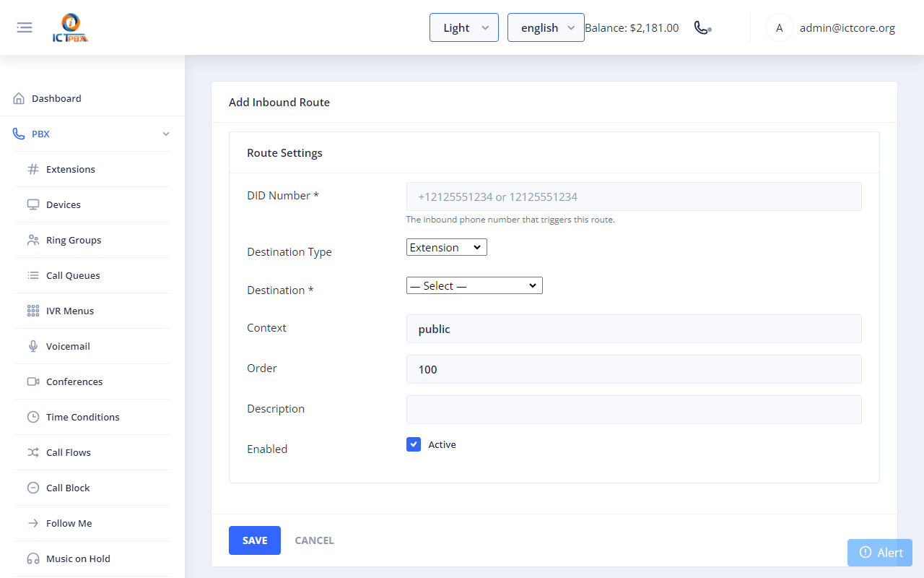
Task: Click the DID Number input field
Action: pos(634,197)
